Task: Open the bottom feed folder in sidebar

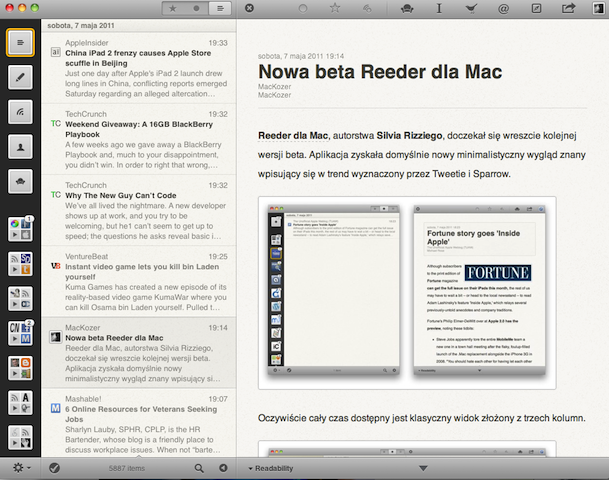Action: (20, 437)
